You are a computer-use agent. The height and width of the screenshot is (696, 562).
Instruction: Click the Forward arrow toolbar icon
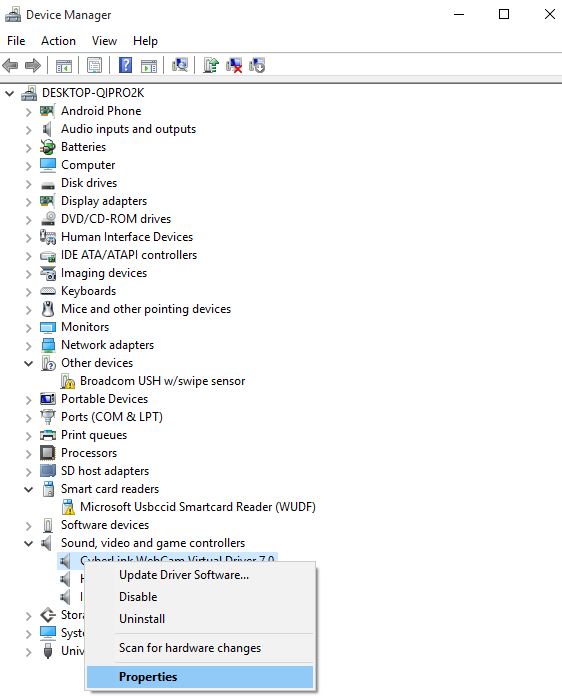32,66
